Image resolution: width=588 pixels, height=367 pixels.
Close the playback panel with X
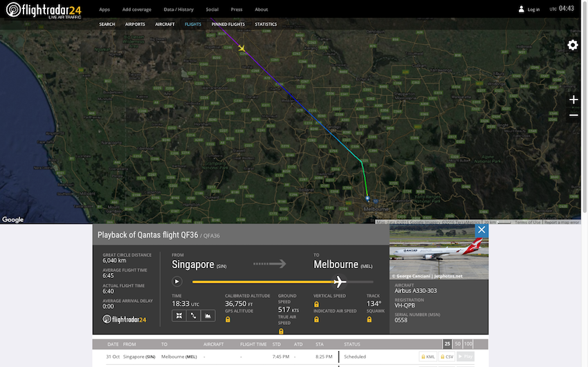pyautogui.click(x=481, y=230)
